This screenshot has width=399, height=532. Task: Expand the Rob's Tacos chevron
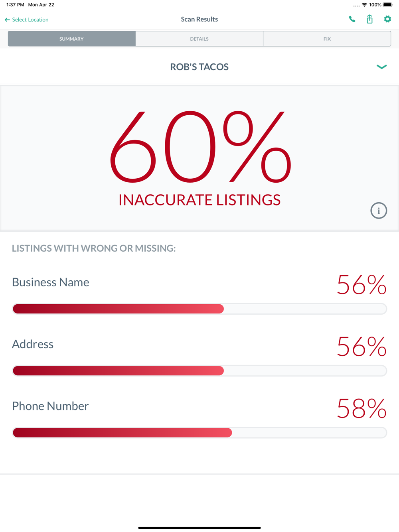coord(382,67)
